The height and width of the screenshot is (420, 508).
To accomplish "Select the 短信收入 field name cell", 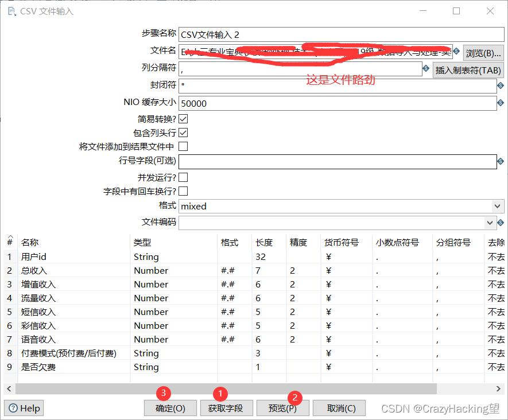I will point(74,312).
